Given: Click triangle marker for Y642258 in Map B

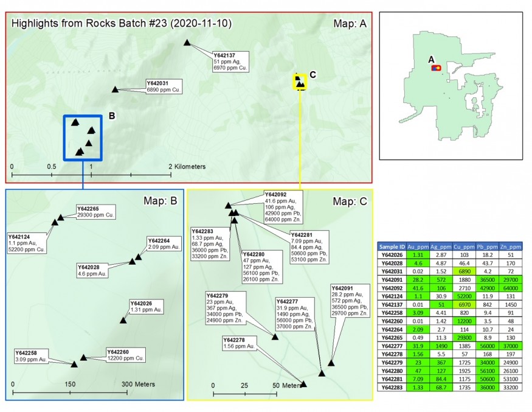Looking at the screenshot, I should (x=74, y=364).
